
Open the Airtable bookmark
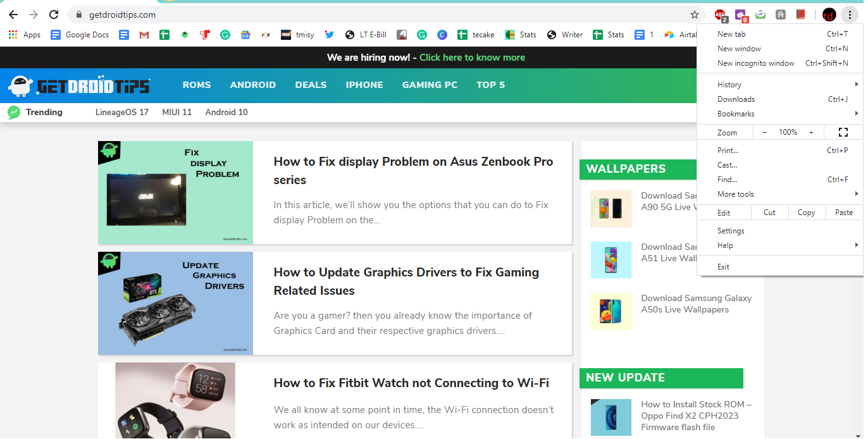point(681,35)
